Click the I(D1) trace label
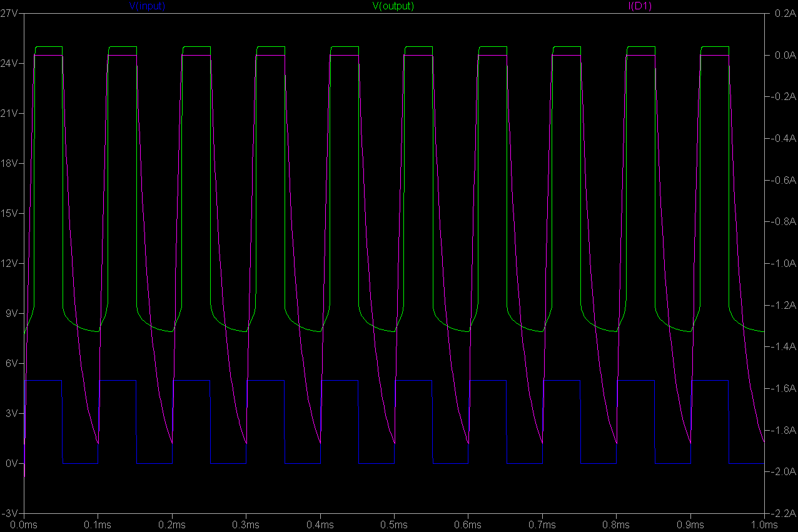Image resolution: width=798 pixels, height=532 pixels. (640, 6)
